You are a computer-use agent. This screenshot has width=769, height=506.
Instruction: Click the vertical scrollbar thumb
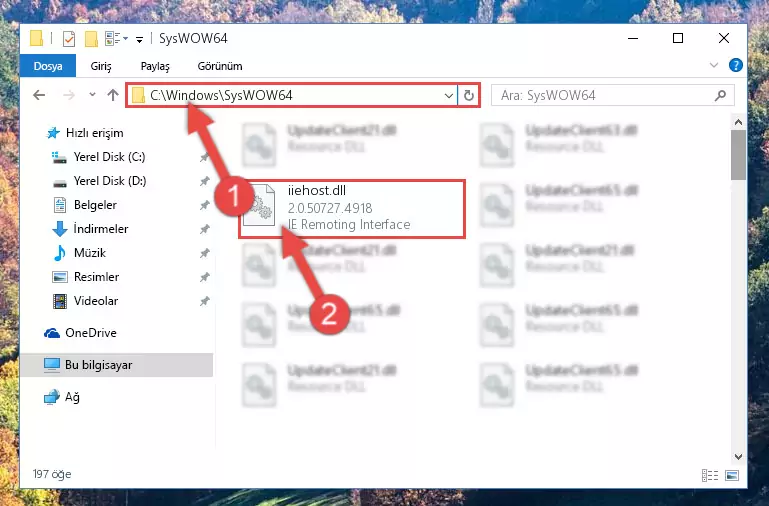click(738, 155)
